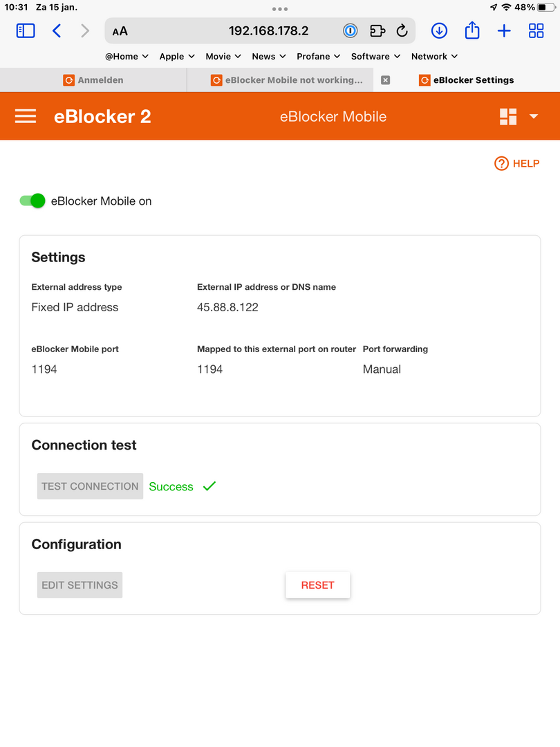Image resolution: width=560 pixels, height=747 pixels.
Task: Reload the current page
Action: [402, 31]
